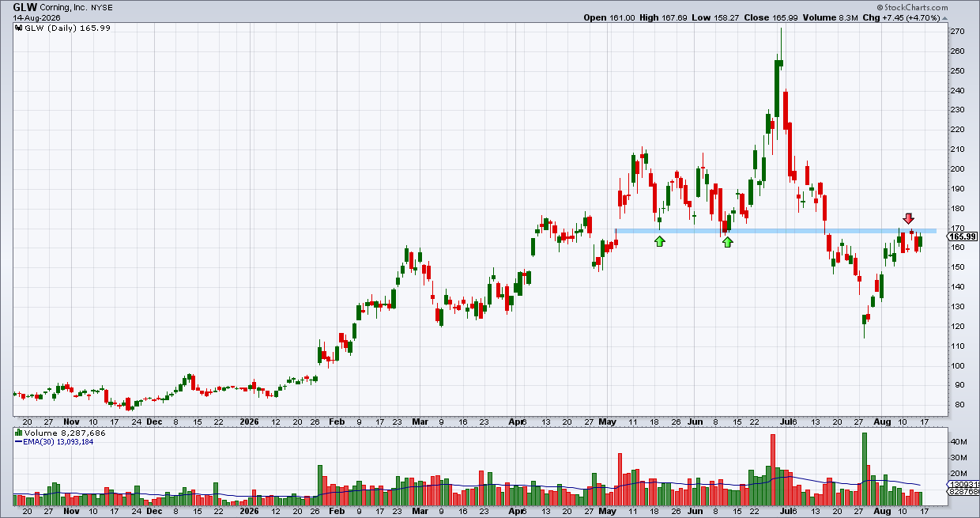Click the 200 price axis label
Screen dimensions: 980x518
pos(957,169)
